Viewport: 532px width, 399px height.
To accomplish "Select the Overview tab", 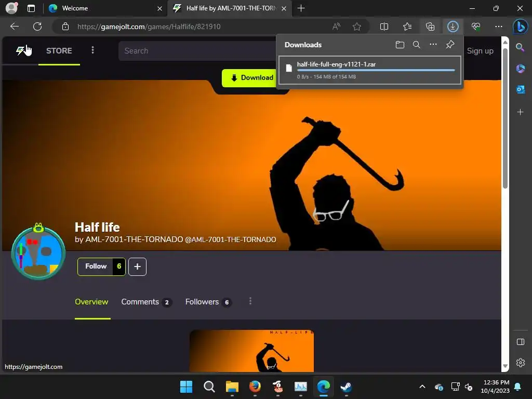I will tap(91, 302).
